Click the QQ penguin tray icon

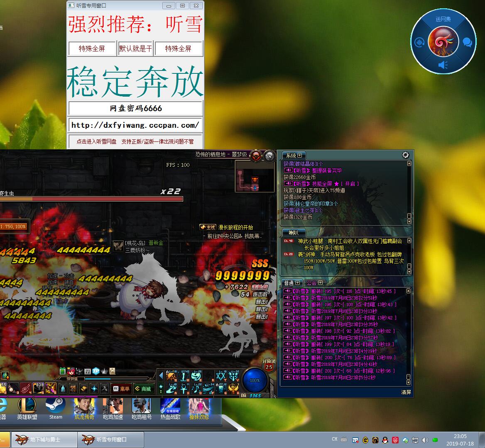click(x=385, y=440)
